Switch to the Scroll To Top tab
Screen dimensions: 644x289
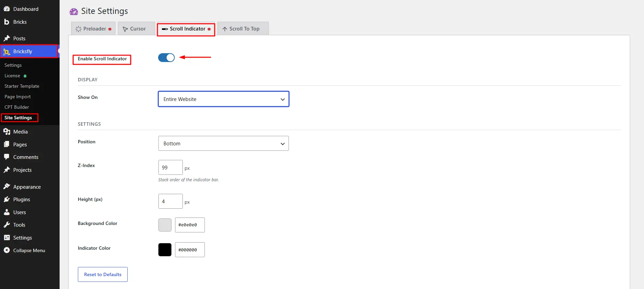(x=243, y=28)
